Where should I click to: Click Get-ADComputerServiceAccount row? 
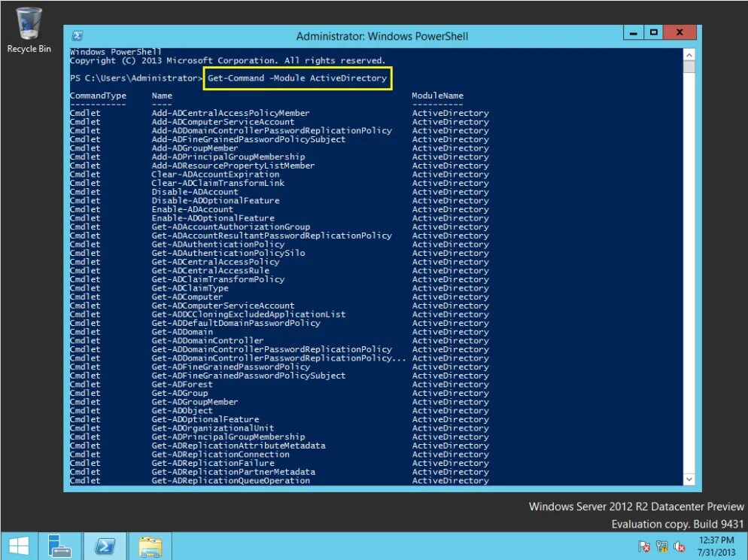[279, 306]
